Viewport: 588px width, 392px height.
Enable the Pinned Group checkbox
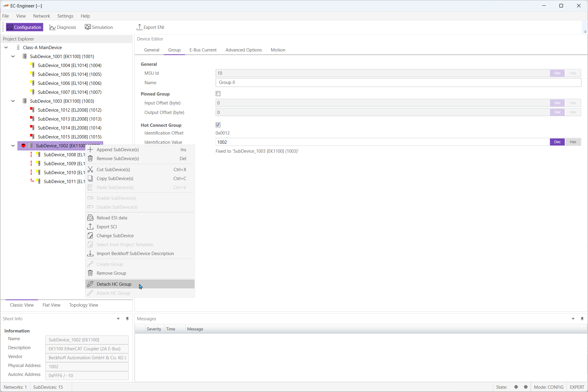(x=218, y=94)
